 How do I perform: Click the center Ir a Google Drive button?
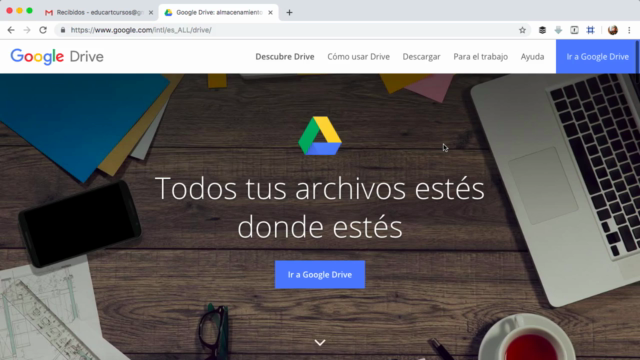tap(320, 275)
